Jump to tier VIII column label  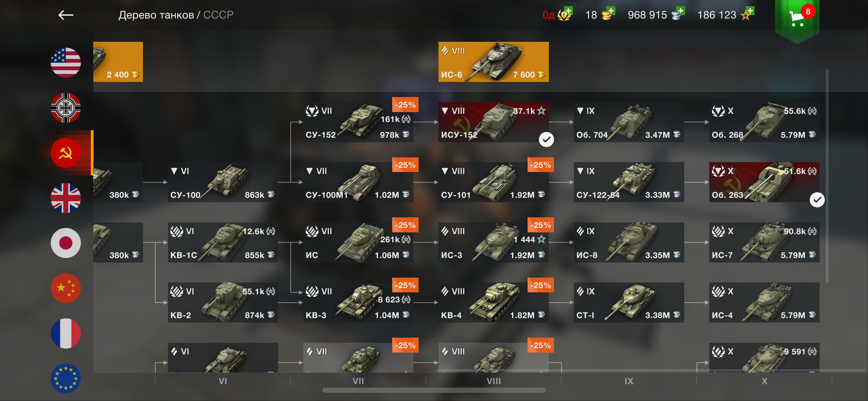point(494,381)
